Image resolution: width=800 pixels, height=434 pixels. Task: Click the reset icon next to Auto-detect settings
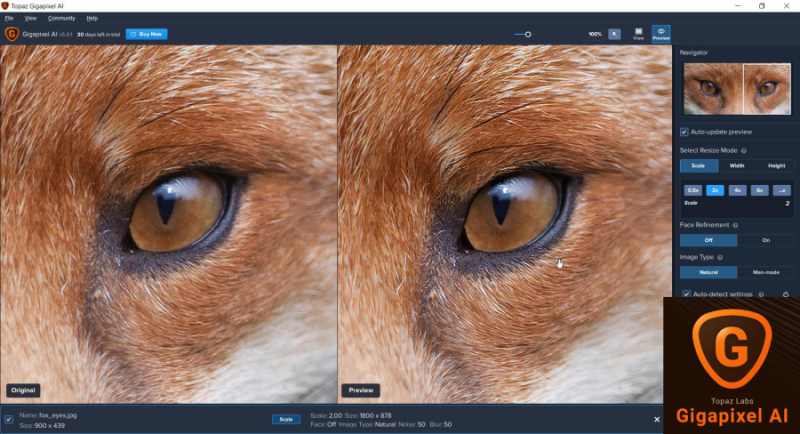tap(786, 294)
